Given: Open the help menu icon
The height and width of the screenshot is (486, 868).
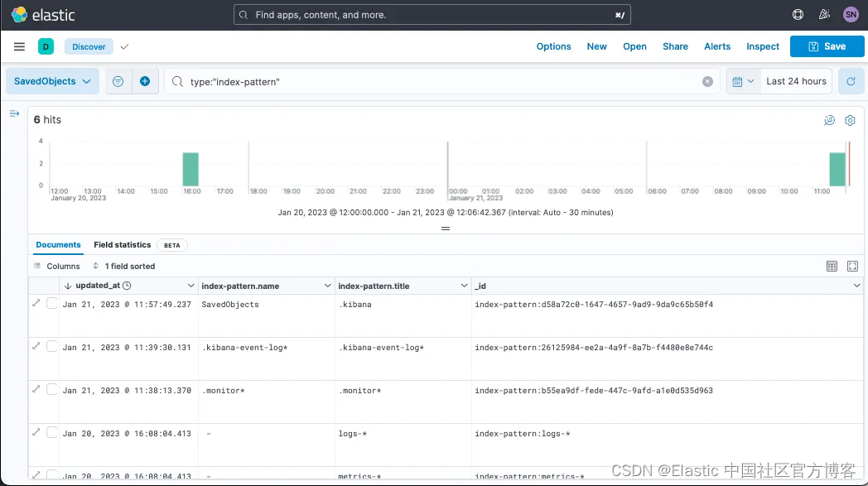Looking at the screenshot, I should pyautogui.click(x=798, y=15).
